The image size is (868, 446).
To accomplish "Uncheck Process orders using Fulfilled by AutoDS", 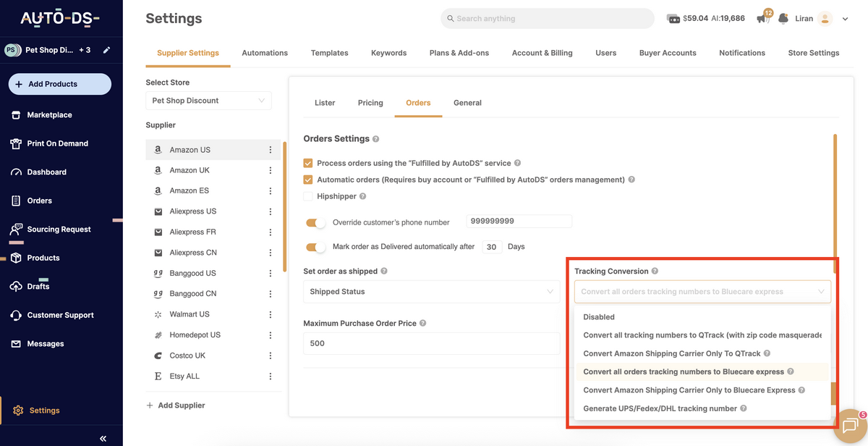I will click(307, 163).
